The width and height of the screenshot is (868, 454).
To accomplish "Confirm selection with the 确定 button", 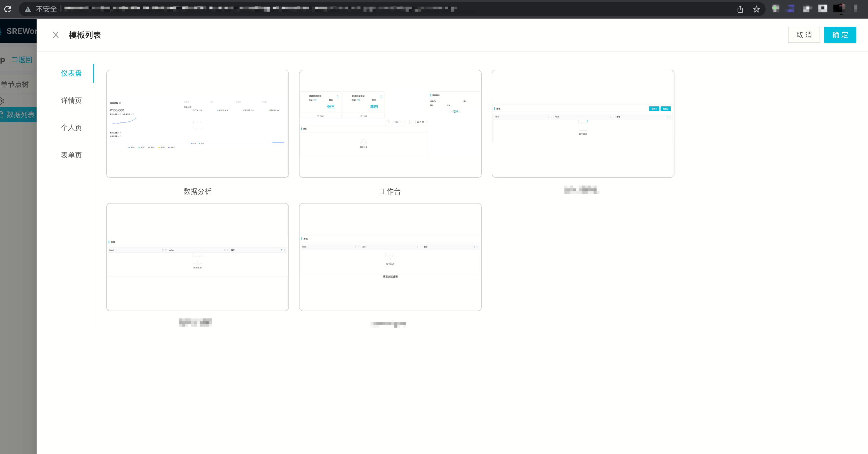I will (x=840, y=35).
